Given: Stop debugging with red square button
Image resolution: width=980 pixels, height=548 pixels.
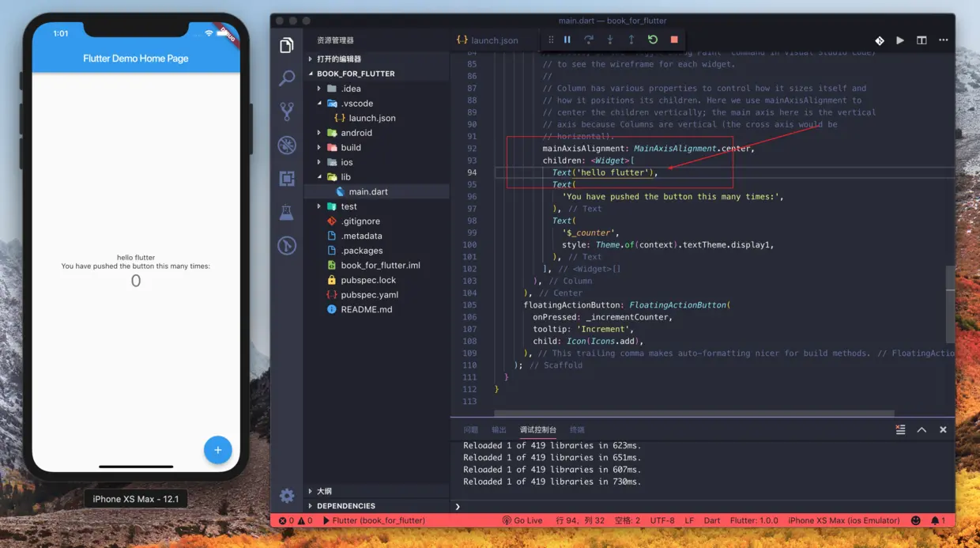Looking at the screenshot, I should [x=673, y=40].
